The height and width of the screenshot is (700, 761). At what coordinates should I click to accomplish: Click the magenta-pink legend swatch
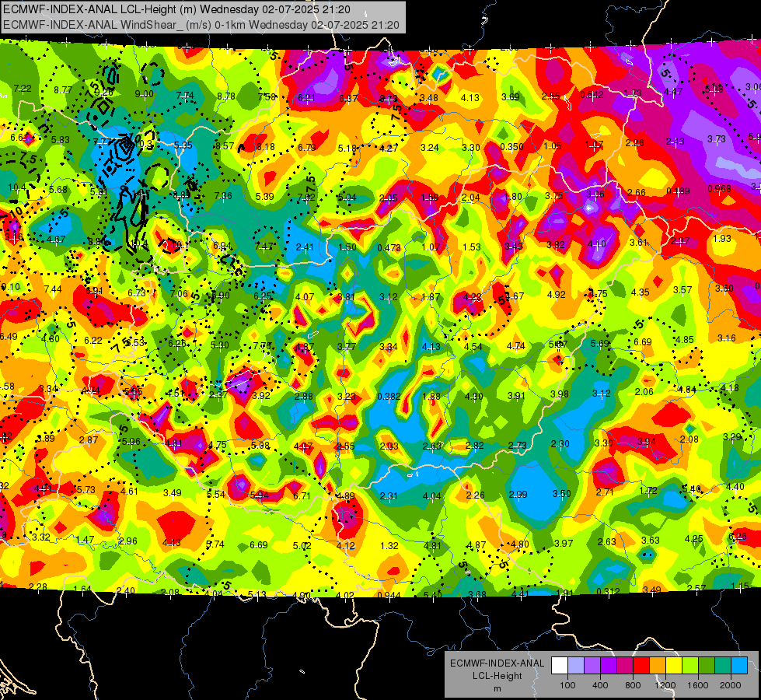625,665
